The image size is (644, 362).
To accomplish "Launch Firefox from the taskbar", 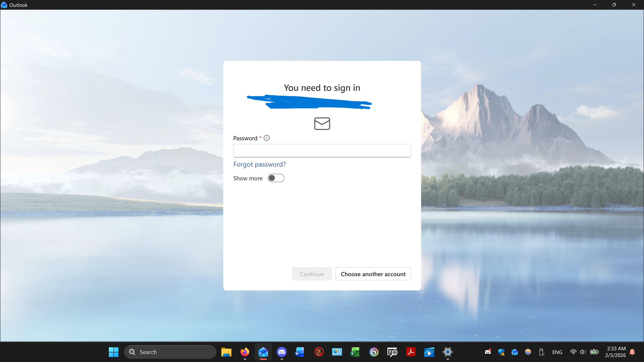I will (245, 352).
